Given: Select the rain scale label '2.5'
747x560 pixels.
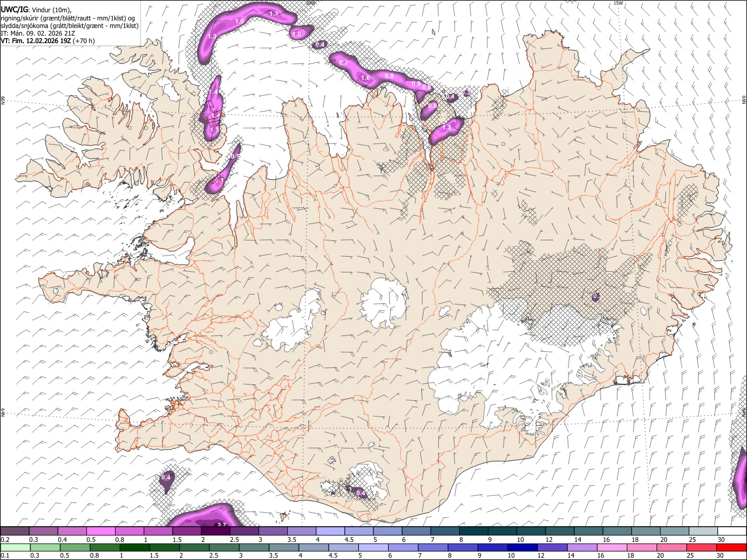Looking at the screenshot, I should 212,555.
